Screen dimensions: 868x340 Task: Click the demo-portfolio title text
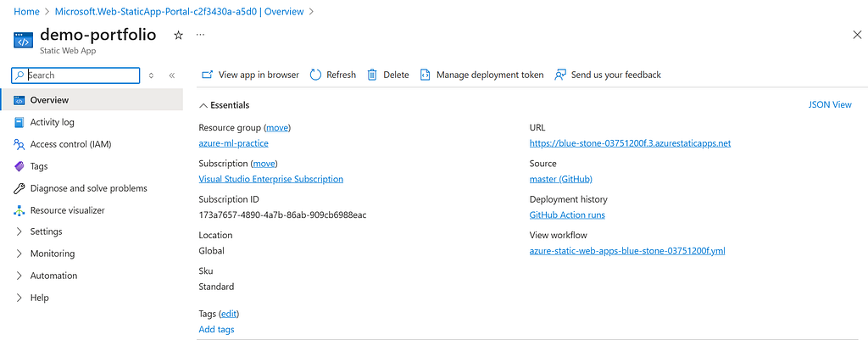tap(98, 35)
